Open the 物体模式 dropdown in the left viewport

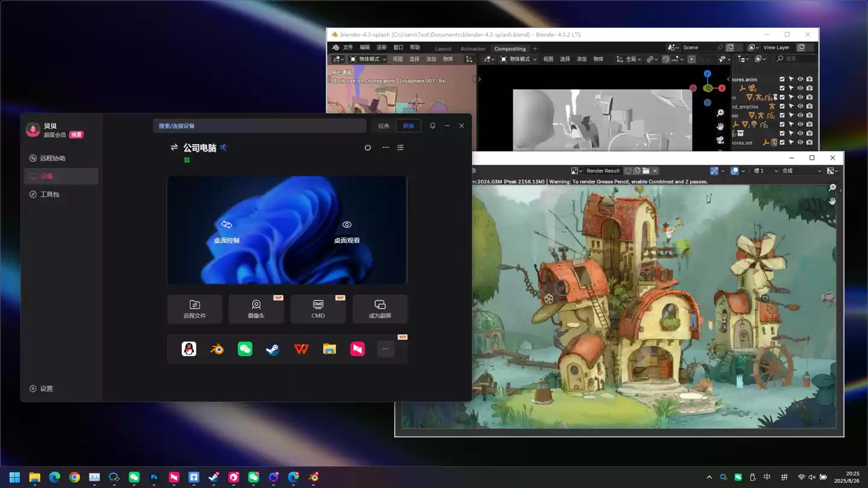(368, 59)
